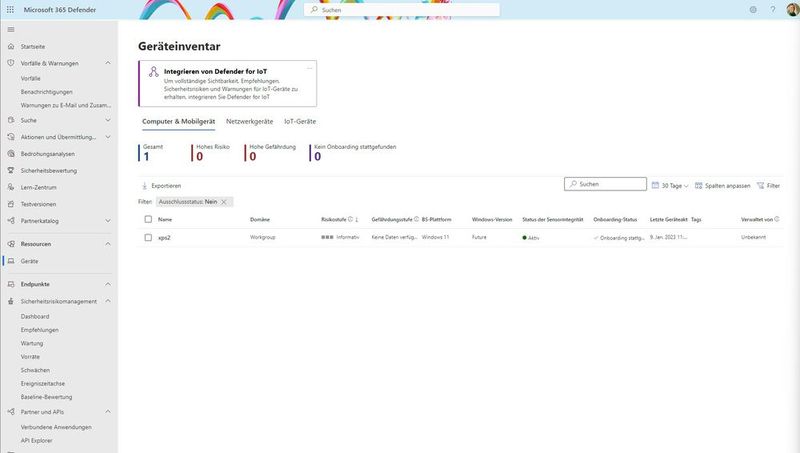Open Verbundene Anwendungen in the sidebar

(56, 427)
